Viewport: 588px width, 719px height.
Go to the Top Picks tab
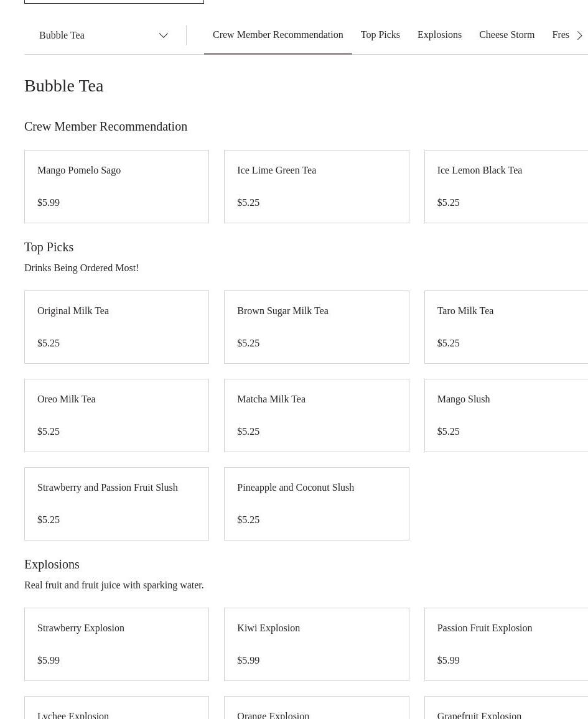(x=380, y=35)
